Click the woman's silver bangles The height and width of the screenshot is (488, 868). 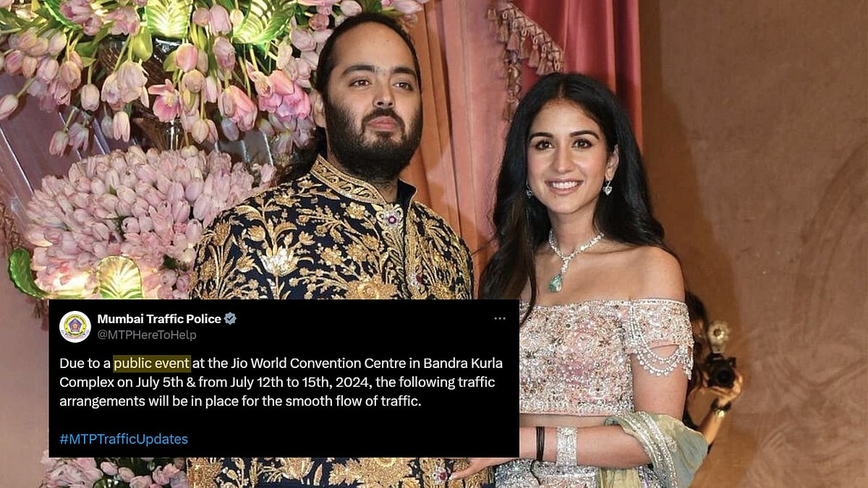pyautogui.click(x=566, y=446)
